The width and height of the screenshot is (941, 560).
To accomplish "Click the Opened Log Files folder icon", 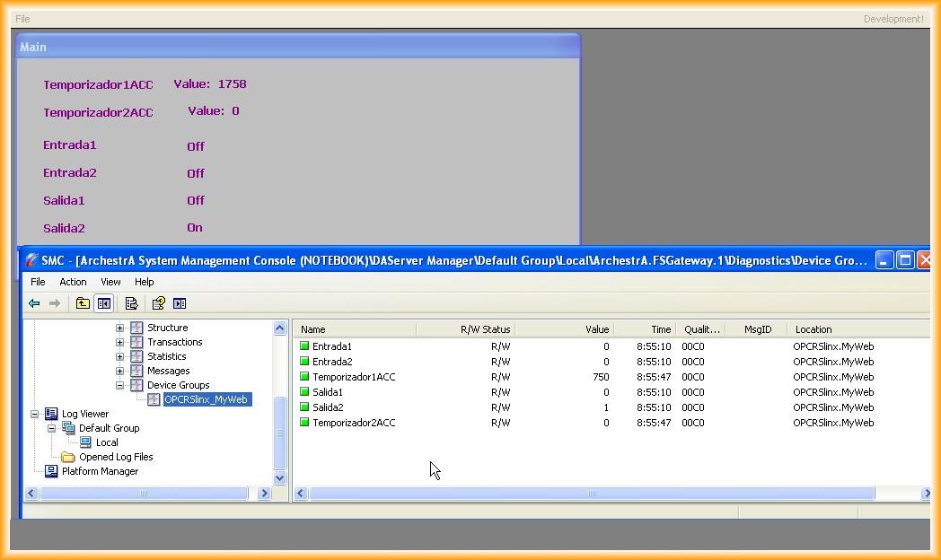I will click(68, 457).
